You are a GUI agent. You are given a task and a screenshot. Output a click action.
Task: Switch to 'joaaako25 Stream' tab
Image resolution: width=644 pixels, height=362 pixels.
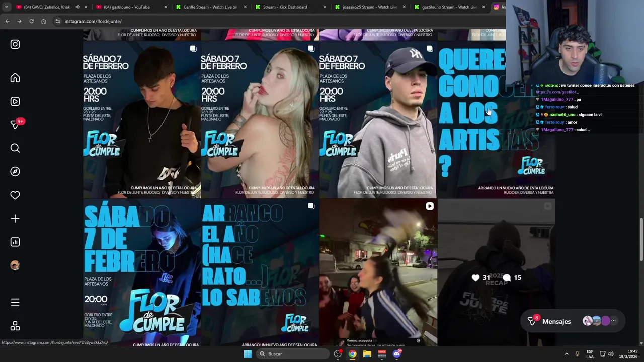(369, 7)
